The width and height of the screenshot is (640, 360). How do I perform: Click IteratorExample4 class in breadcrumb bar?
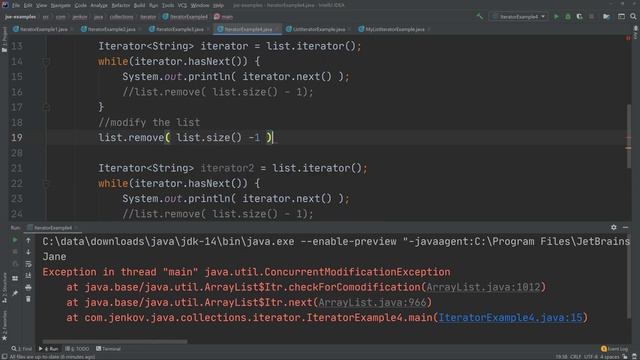point(185,17)
